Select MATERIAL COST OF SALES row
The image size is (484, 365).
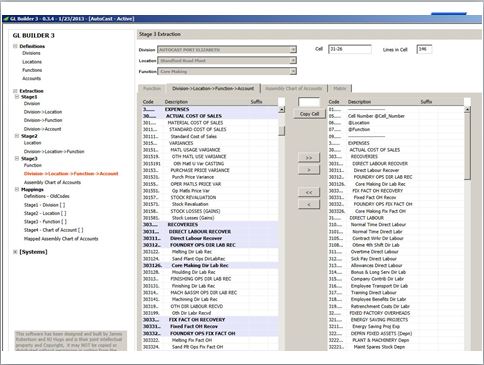[210, 123]
